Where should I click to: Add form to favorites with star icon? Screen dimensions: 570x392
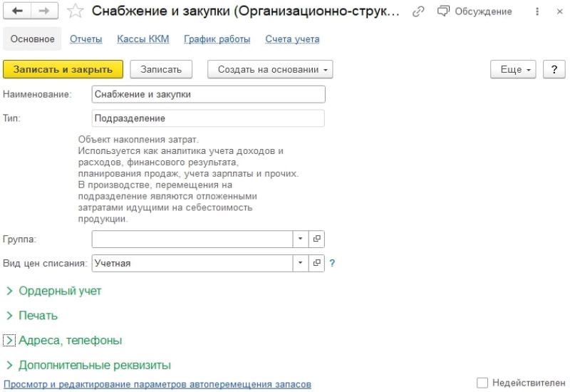(76, 11)
